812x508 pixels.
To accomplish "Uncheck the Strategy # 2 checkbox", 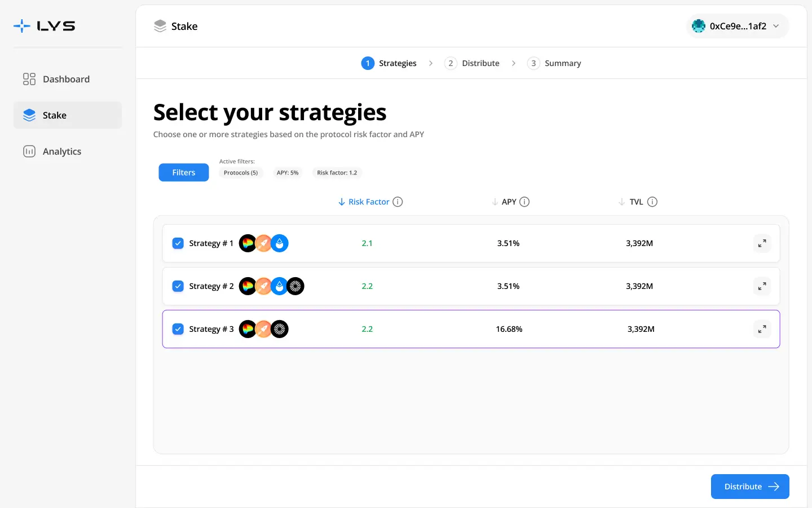I will (178, 286).
